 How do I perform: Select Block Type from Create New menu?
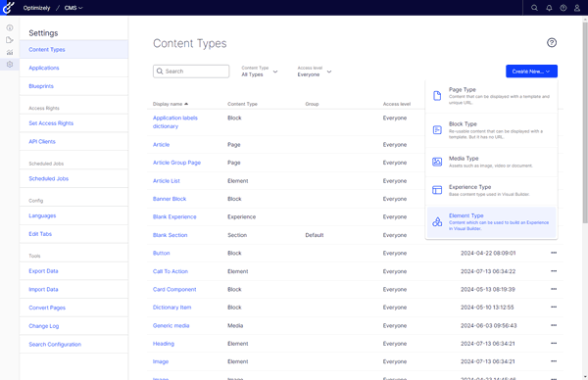point(491,130)
